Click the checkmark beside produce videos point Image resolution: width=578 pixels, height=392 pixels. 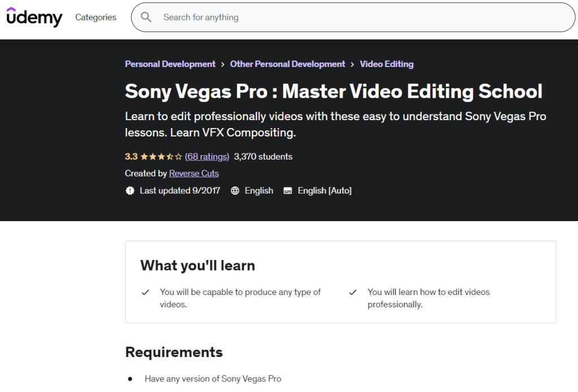[146, 292]
